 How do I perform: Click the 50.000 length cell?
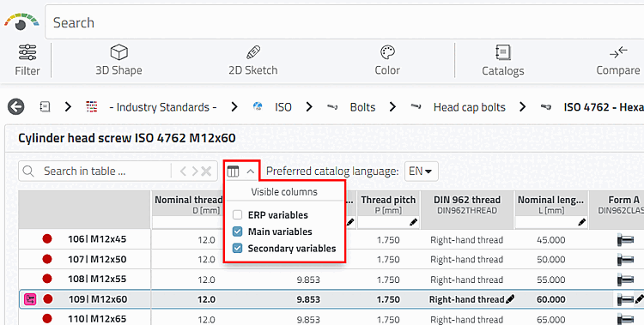coord(550,259)
